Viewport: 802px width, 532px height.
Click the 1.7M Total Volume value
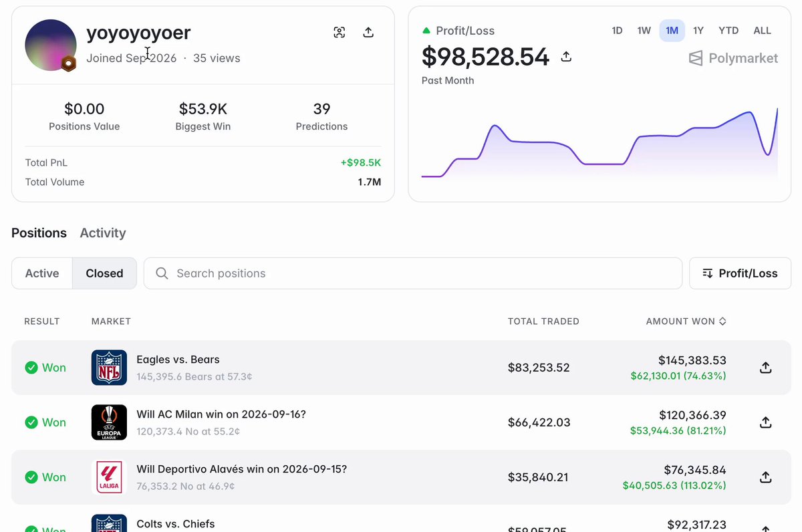coord(370,182)
